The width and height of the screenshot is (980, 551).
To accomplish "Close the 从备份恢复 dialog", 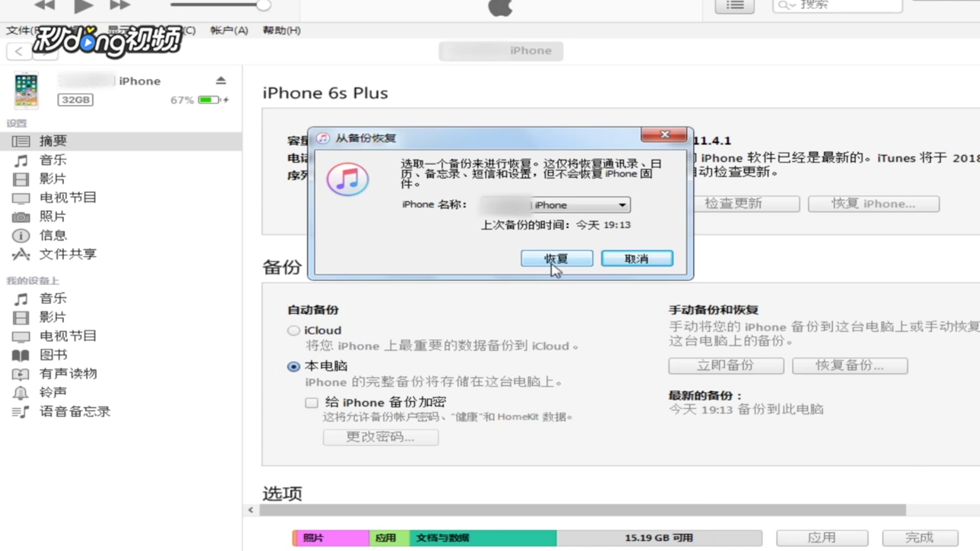I will [x=664, y=134].
